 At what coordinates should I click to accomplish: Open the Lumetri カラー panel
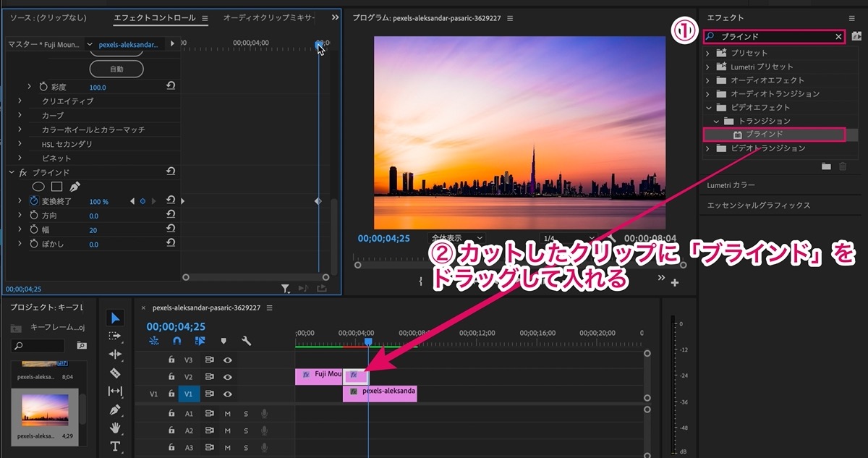731,186
